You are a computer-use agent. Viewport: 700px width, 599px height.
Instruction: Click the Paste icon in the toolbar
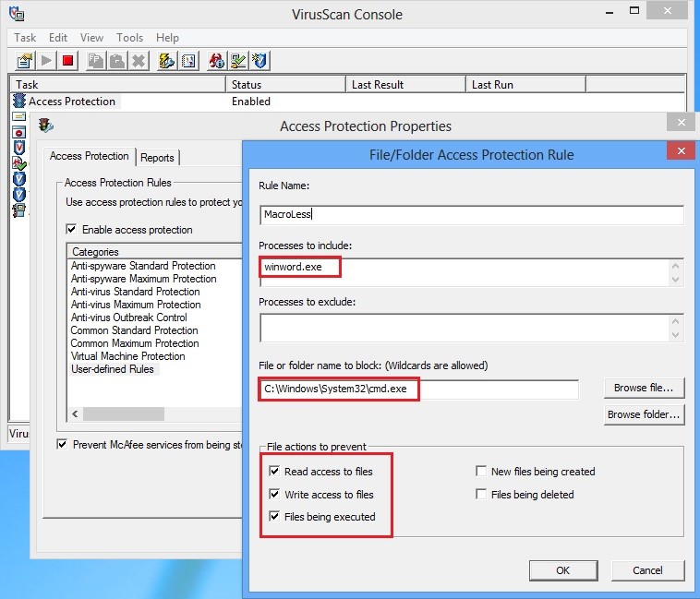pos(117,61)
